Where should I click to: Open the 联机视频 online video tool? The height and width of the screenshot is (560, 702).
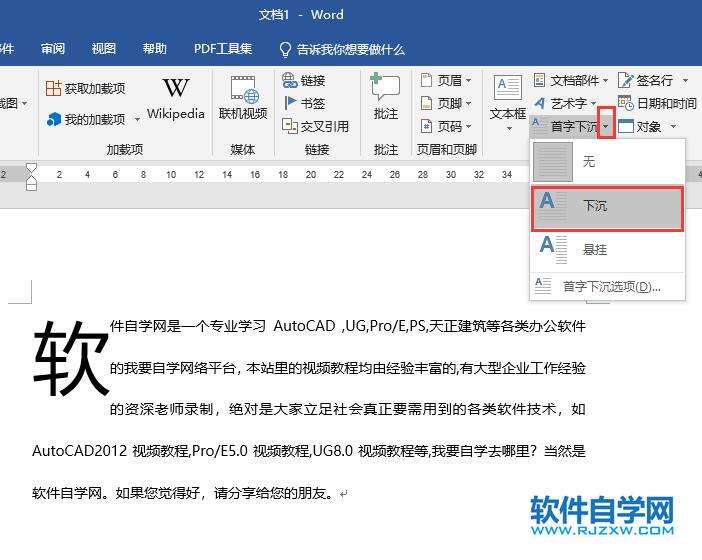click(243, 91)
